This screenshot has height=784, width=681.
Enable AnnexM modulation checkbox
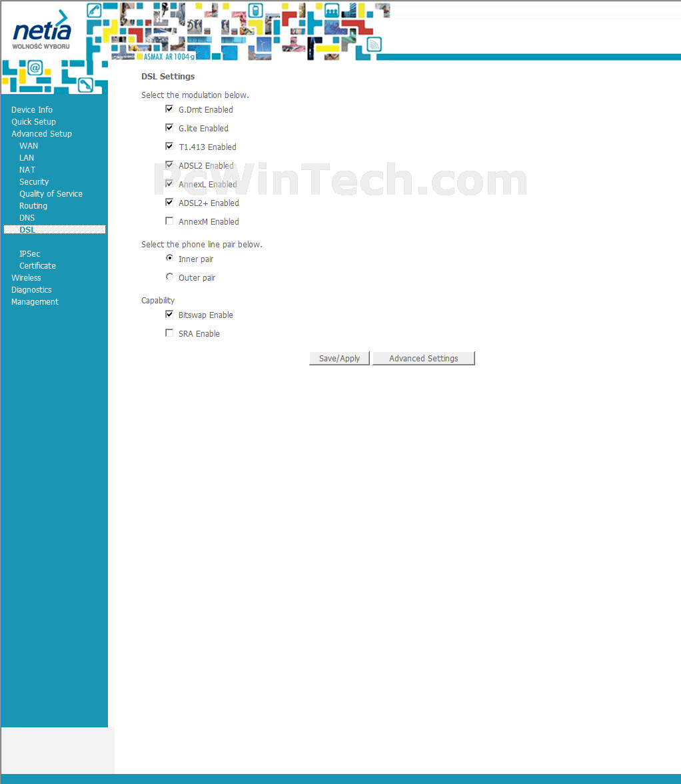pyautogui.click(x=169, y=221)
